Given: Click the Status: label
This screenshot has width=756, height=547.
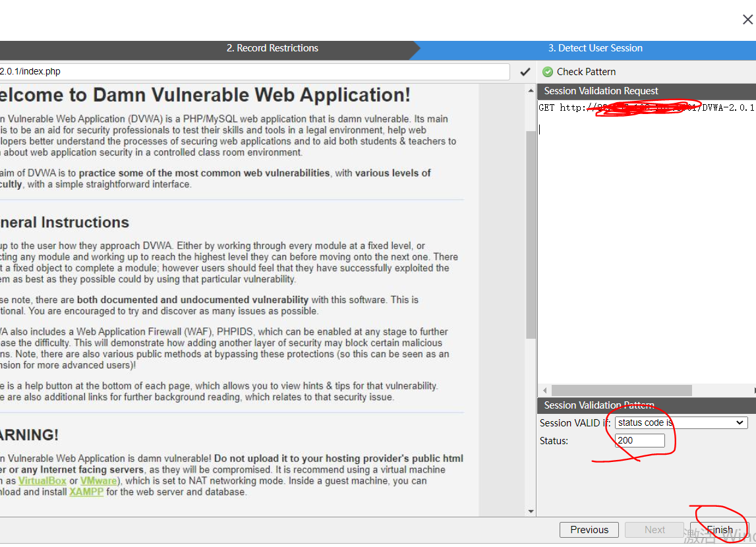Looking at the screenshot, I should (554, 440).
